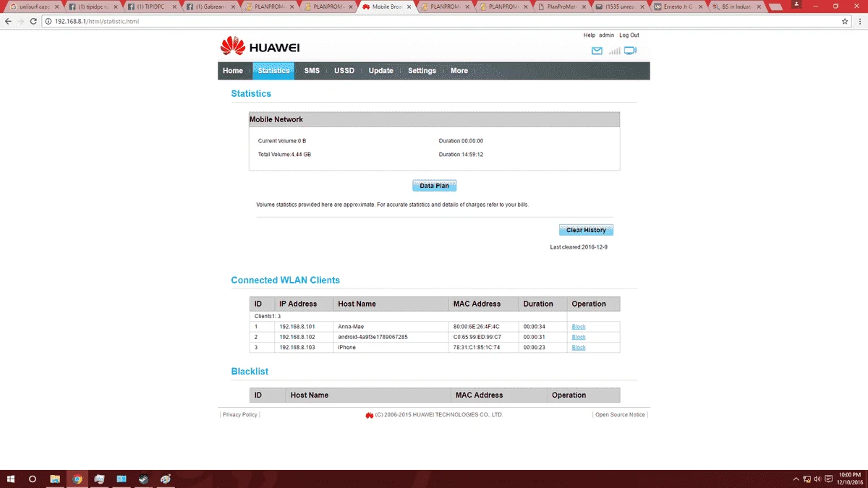The height and width of the screenshot is (488, 868).
Task: Open the Open Source Notice link
Action: point(620,415)
